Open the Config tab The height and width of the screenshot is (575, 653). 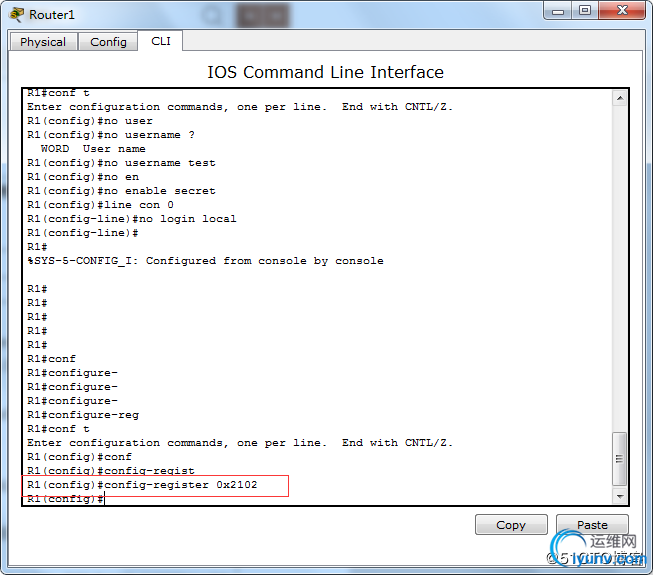108,42
